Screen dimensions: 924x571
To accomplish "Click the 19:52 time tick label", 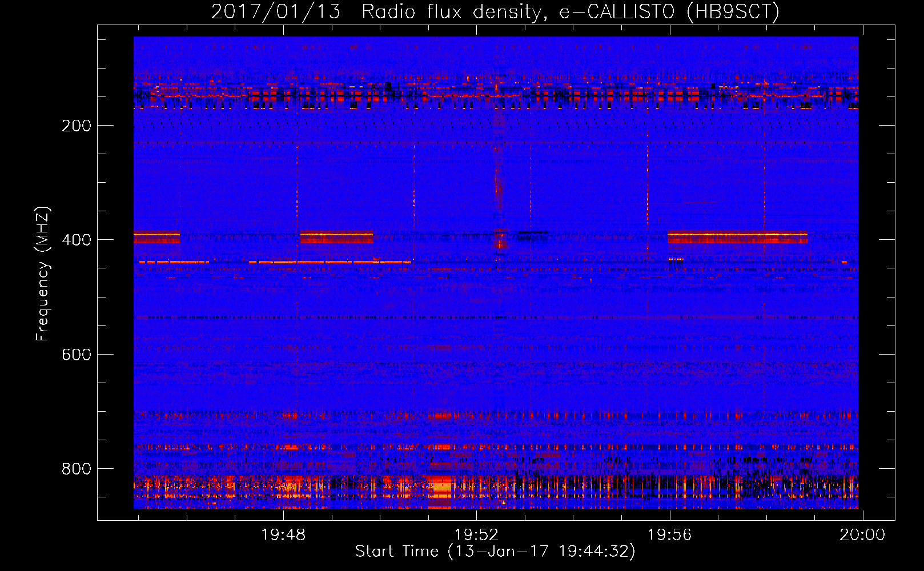I will (x=476, y=534).
